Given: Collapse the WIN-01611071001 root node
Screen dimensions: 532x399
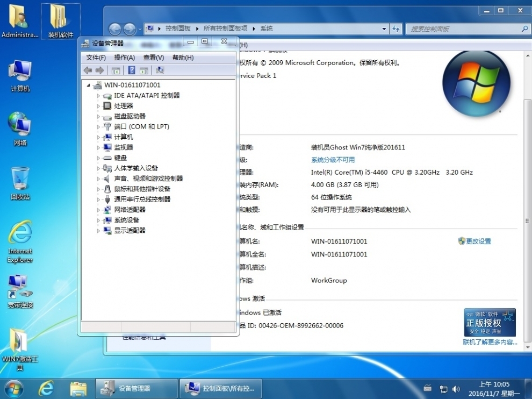Looking at the screenshot, I should (89, 85).
